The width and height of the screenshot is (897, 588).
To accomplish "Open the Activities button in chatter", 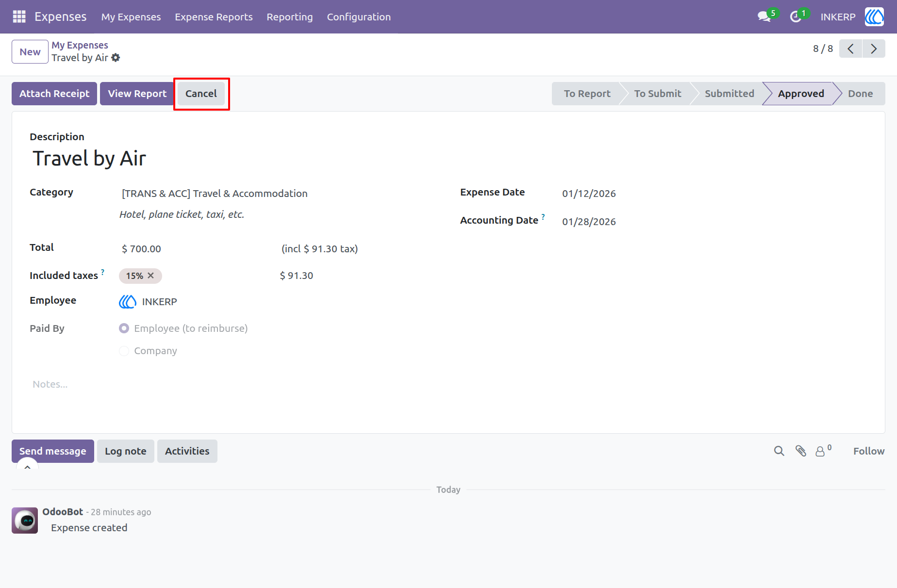I will tap(187, 451).
